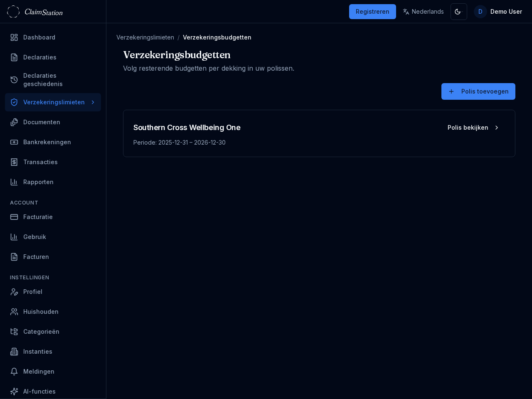Click the Declaraties document icon
532x399 pixels.
pyautogui.click(x=14, y=57)
